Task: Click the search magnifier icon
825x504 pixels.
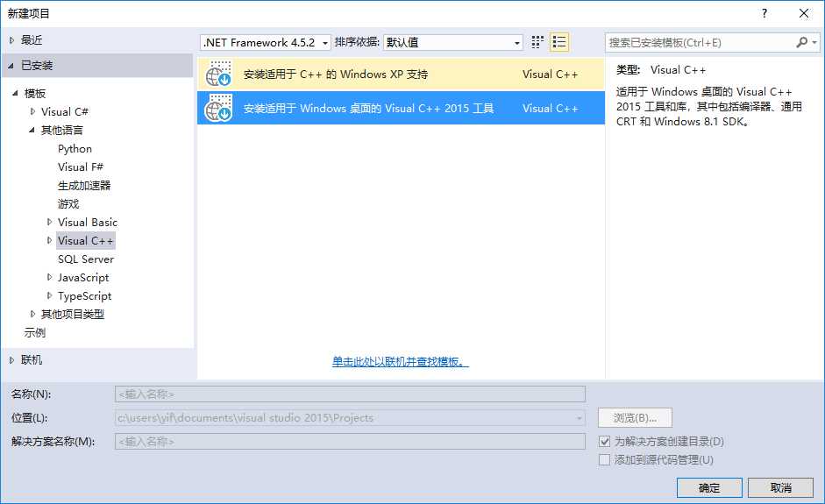Action: click(801, 42)
